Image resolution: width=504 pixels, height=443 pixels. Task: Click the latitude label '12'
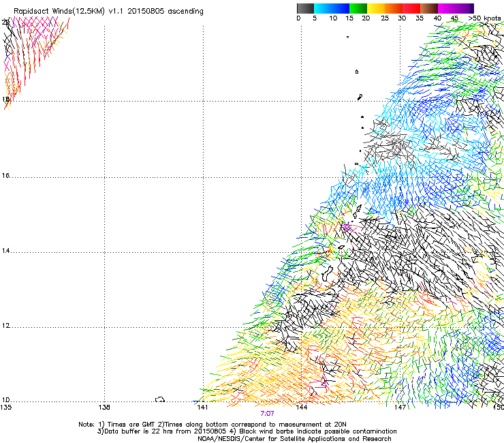tap(5, 326)
